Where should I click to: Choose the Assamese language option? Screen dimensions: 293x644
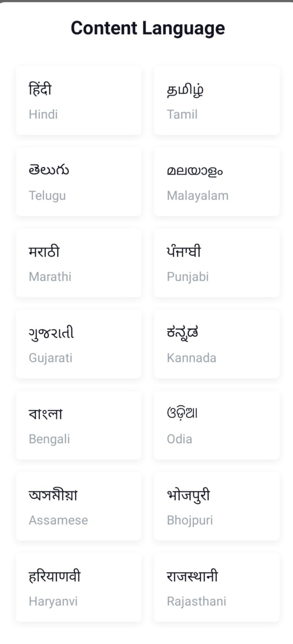[x=79, y=506]
